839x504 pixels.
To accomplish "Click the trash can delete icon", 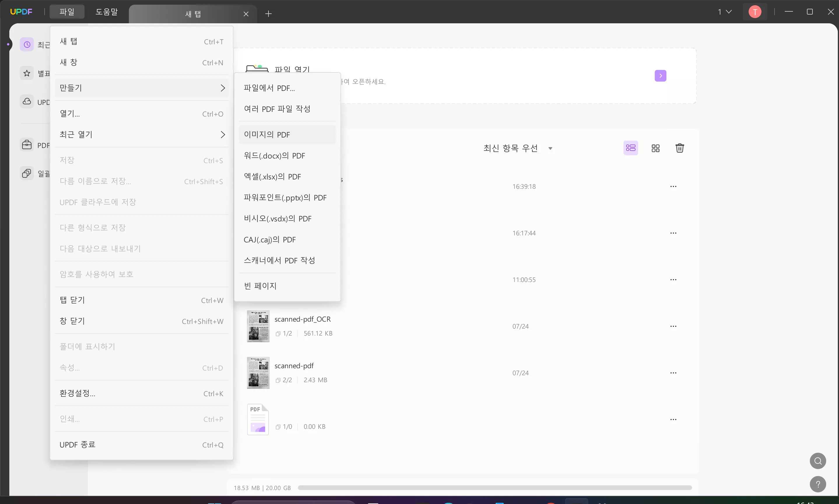I will [x=680, y=148].
